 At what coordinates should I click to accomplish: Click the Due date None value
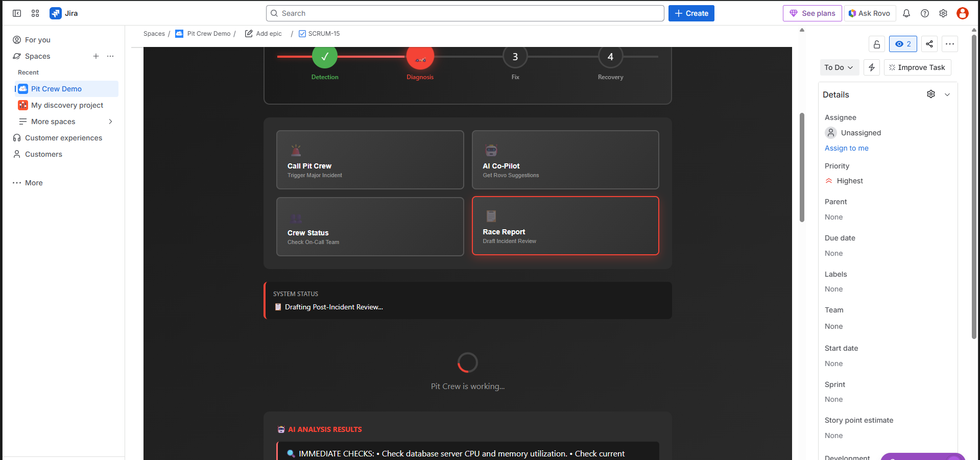833,253
